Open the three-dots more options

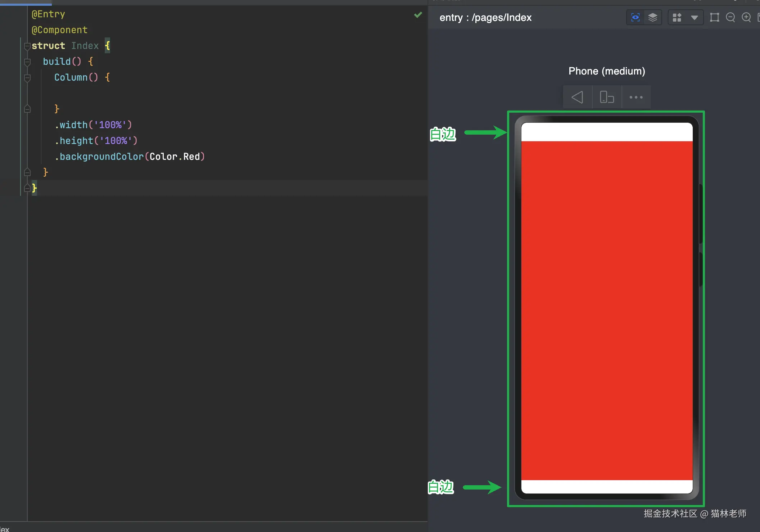(x=636, y=97)
